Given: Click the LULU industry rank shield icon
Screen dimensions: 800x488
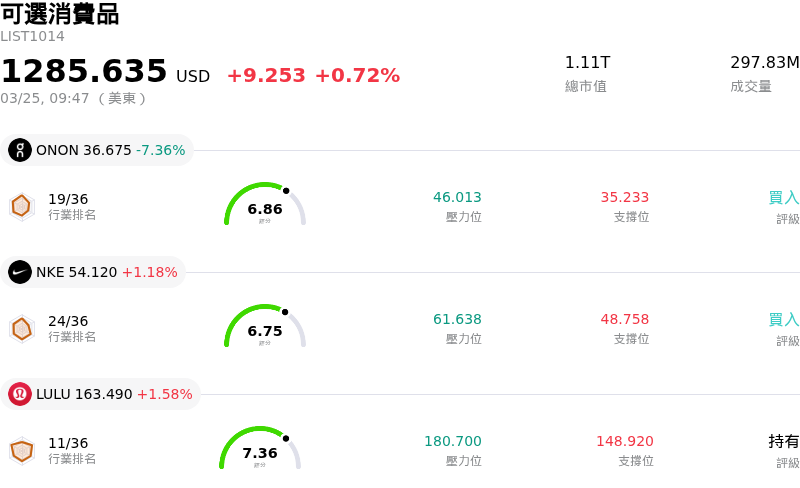Looking at the screenshot, I should coord(21,450).
